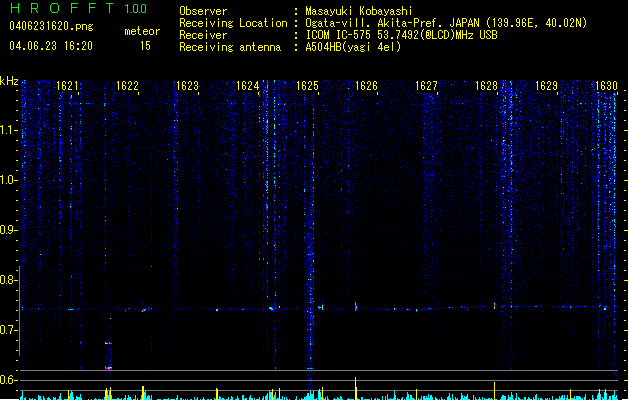Click the 0.7 kHz axis label
The height and width of the screenshot is (400, 629).
(7, 330)
